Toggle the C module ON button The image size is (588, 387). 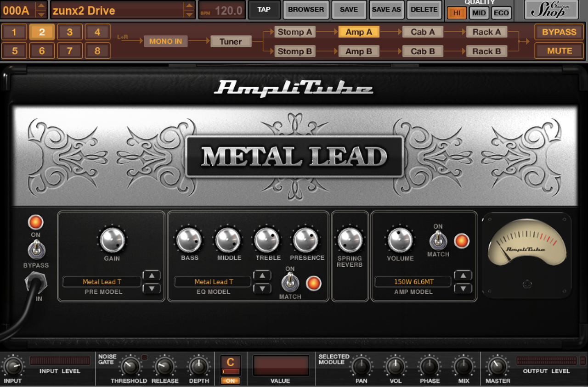pyautogui.click(x=231, y=381)
